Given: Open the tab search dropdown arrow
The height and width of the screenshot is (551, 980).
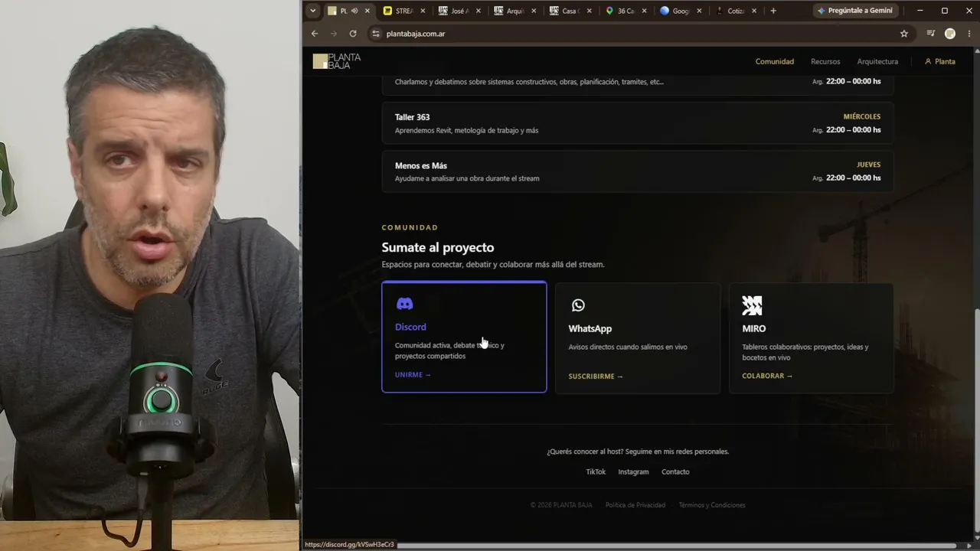Looking at the screenshot, I should [x=312, y=11].
